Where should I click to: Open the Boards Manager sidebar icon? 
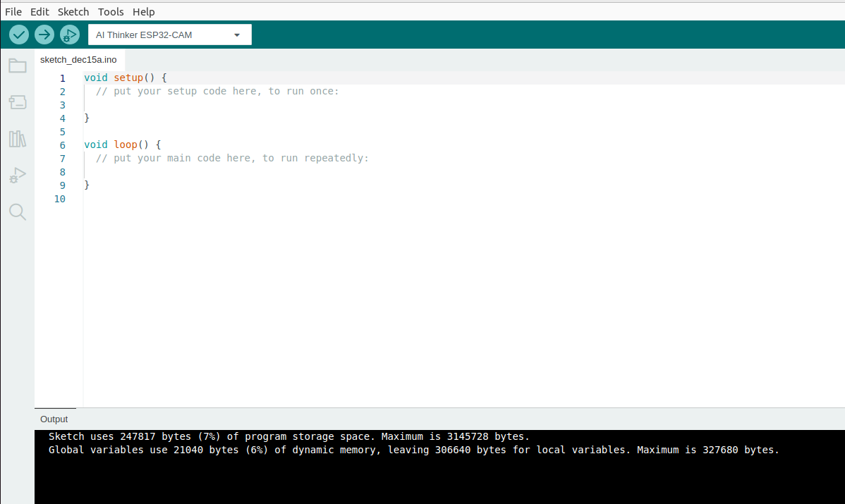pos(17,102)
